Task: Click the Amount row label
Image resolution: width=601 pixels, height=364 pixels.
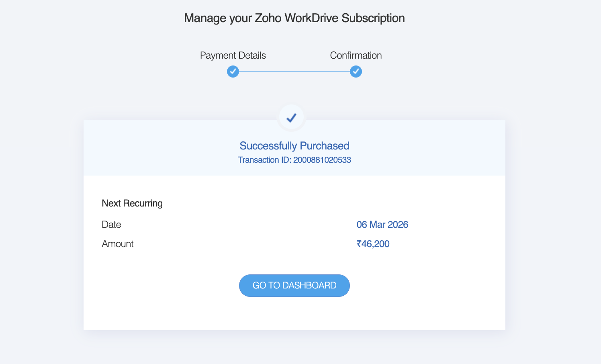Action: (x=118, y=244)
